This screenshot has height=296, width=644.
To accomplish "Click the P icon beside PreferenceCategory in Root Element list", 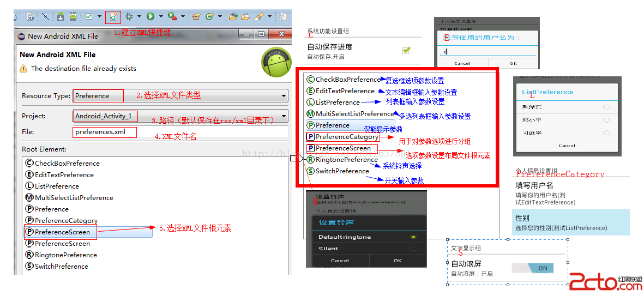I will (x=29, y=220).
